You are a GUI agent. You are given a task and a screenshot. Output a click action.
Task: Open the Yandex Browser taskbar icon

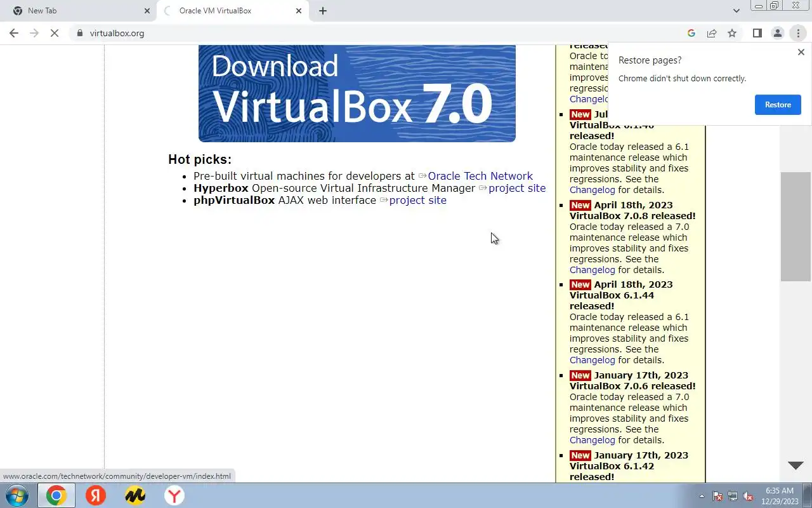[174, 495]
